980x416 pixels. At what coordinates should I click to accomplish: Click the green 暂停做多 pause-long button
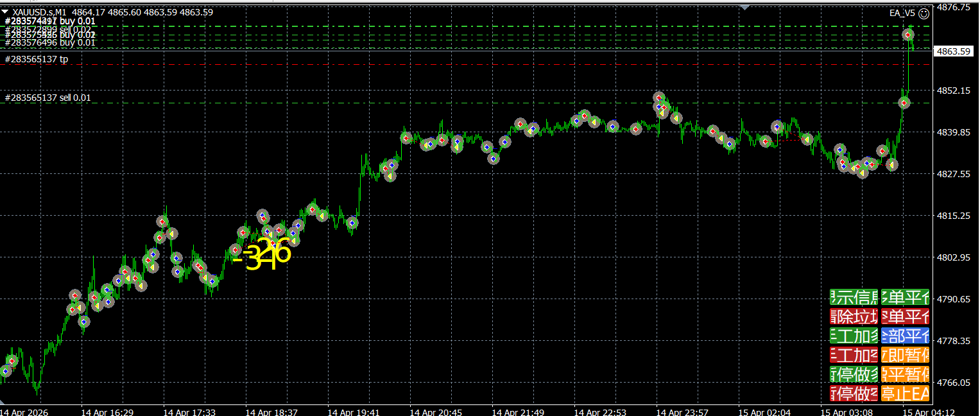click(x=854, y=374)
